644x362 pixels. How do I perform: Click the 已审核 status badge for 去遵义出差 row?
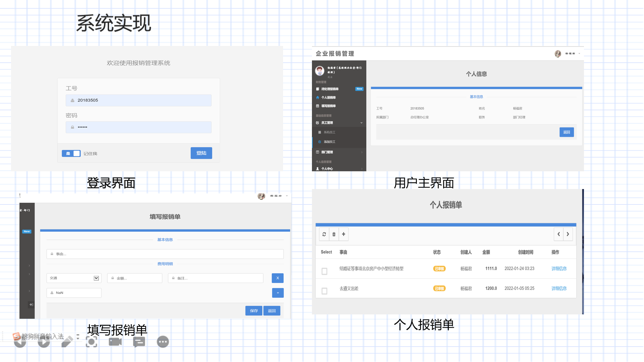(439, 288)
